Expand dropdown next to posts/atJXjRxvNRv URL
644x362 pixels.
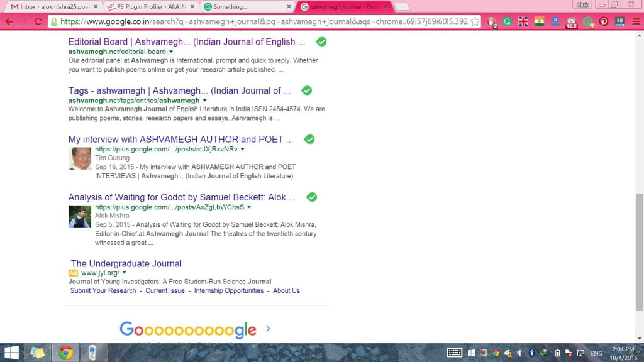(x=242, y=150)
